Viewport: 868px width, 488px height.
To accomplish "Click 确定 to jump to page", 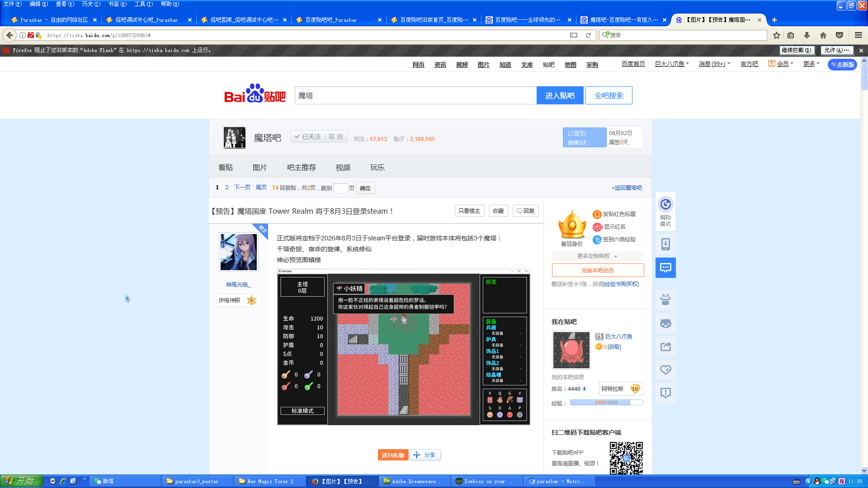I will [365, 188].
